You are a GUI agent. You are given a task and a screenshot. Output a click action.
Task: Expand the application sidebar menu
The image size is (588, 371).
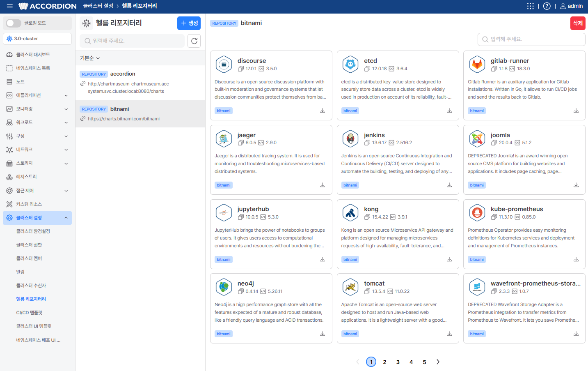point(37,95)
